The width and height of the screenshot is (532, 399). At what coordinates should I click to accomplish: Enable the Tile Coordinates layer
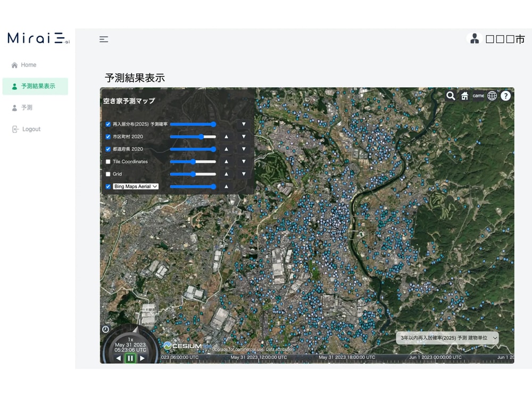coord(108,162)
